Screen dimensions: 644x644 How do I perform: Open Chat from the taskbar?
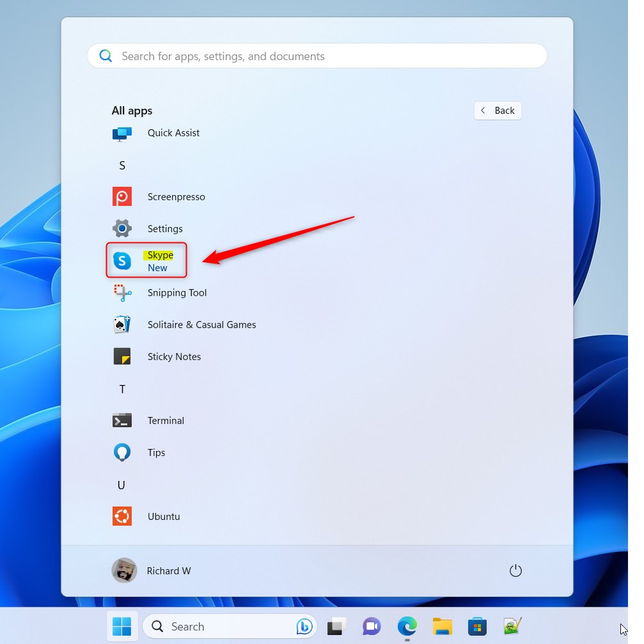click(x=372, y=626)
